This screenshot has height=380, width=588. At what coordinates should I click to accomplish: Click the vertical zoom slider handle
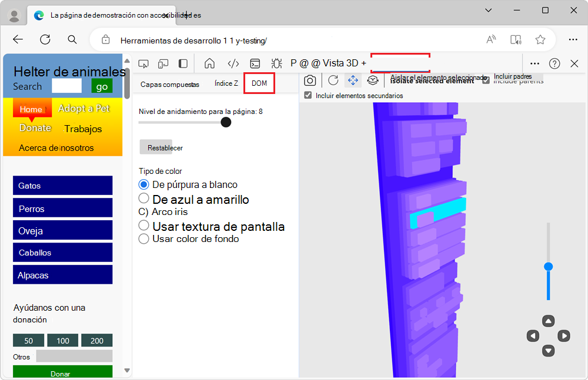(x=548, y=267)
